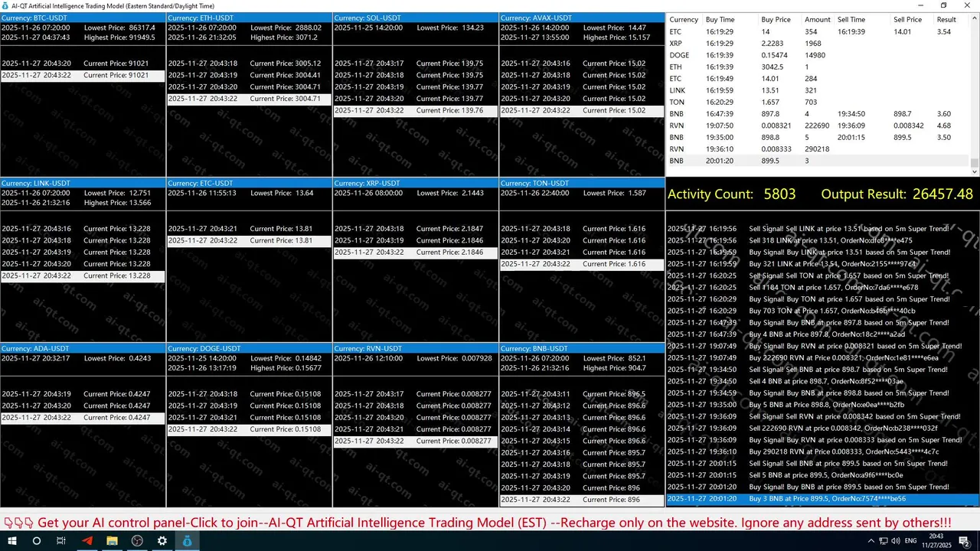
Task: Sort by the Buy Price column header
Action: point(776,20)
